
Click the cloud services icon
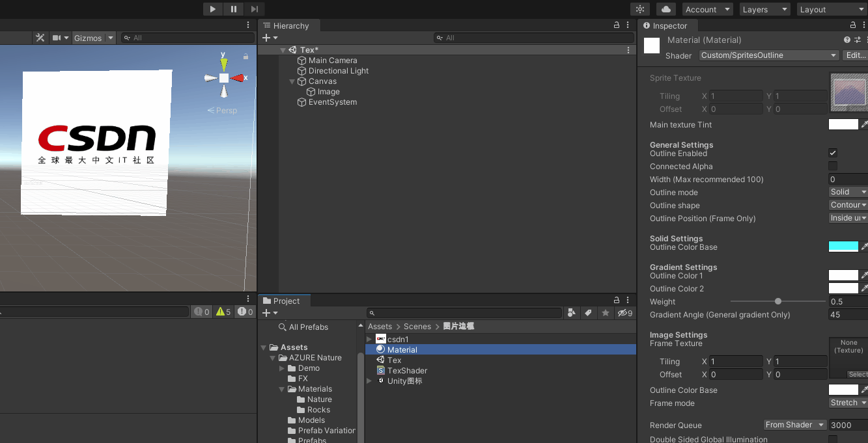(665, 9)
